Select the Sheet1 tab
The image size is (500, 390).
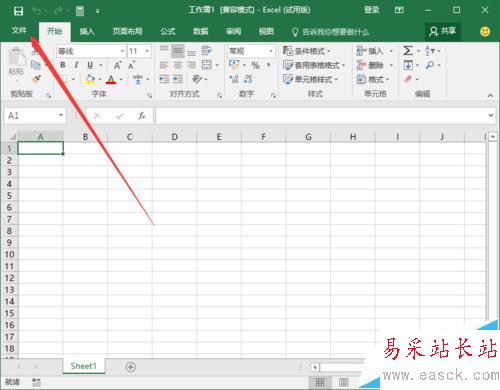[83, 366]
